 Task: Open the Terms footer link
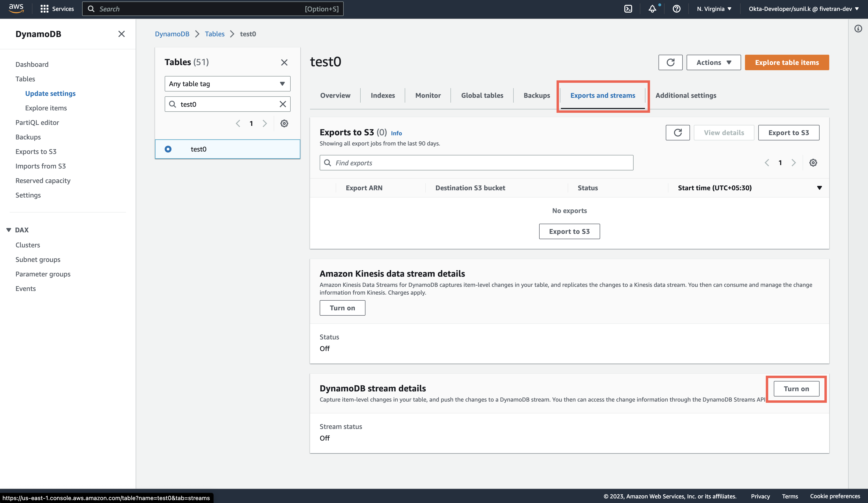click(x=790, y=496)
